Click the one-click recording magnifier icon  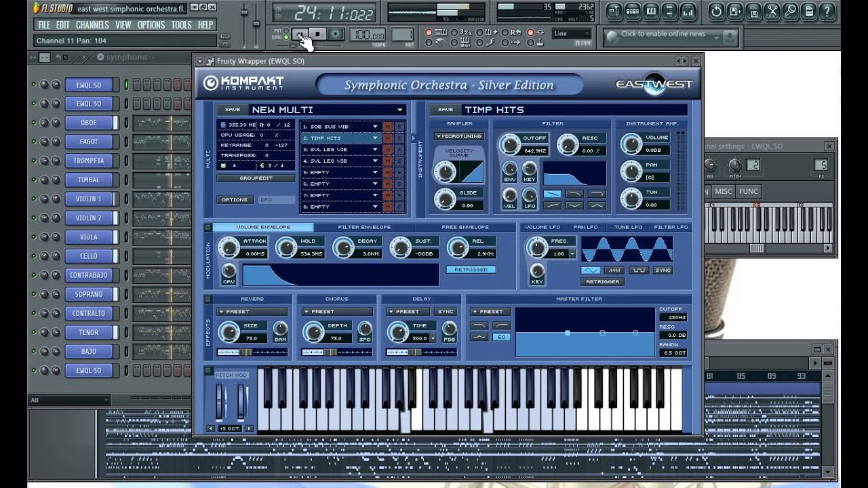click(x=790, y=11)
